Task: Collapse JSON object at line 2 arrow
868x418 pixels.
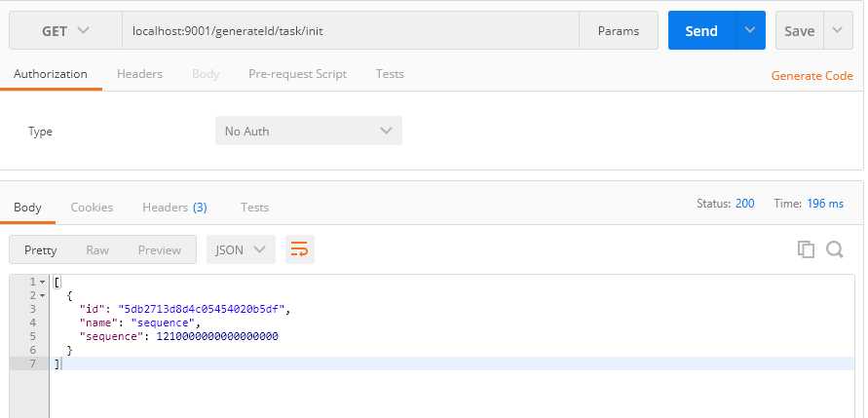Action: [42, 294]
